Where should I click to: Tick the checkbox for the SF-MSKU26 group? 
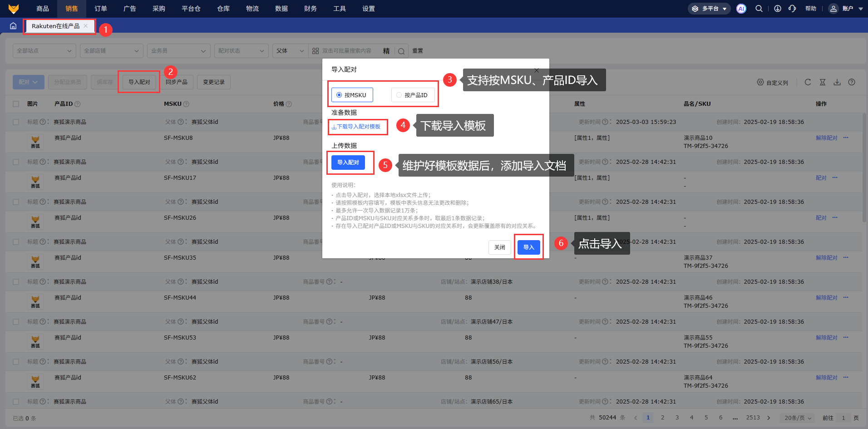click(x=16, y=202)
